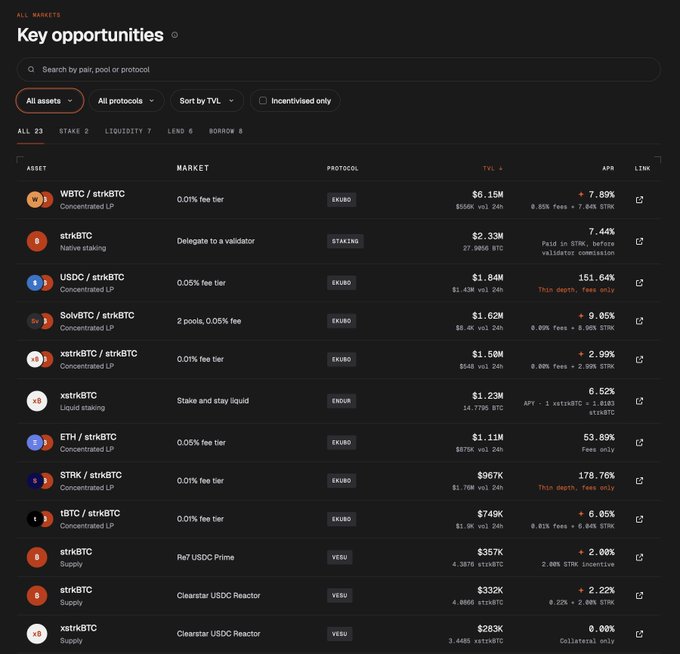Open external link for Re7 USDC Prime row
Screen dimensions: 680x654
pos(639,557)
